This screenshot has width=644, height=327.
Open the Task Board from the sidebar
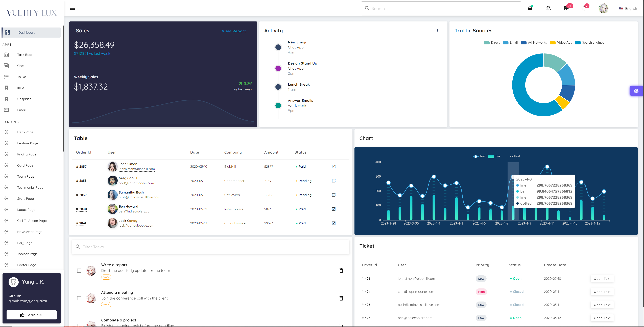point(26,54)
